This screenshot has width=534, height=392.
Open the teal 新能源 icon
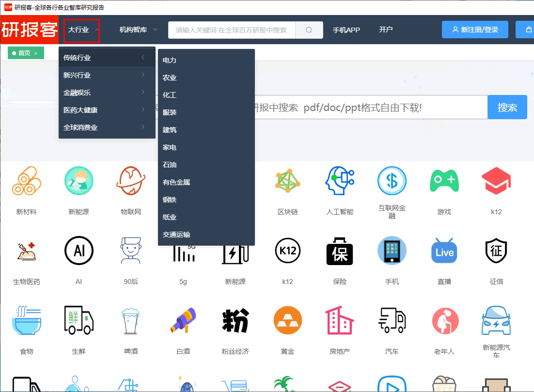79,181
